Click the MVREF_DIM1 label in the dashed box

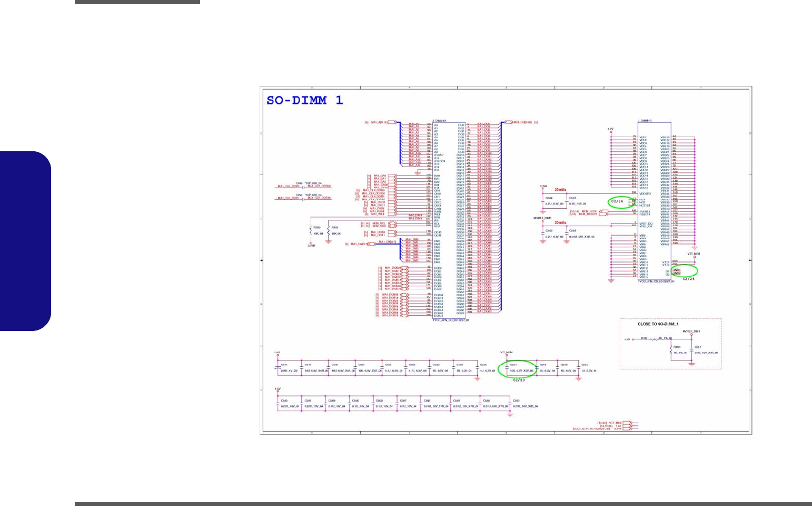(x=691, y=331)
